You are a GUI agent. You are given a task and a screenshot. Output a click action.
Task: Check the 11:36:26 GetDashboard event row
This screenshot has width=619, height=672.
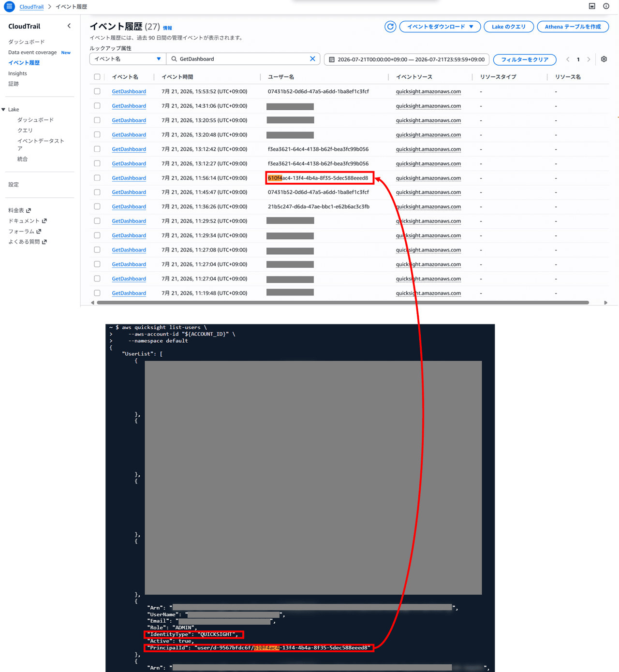coord(97,206)
